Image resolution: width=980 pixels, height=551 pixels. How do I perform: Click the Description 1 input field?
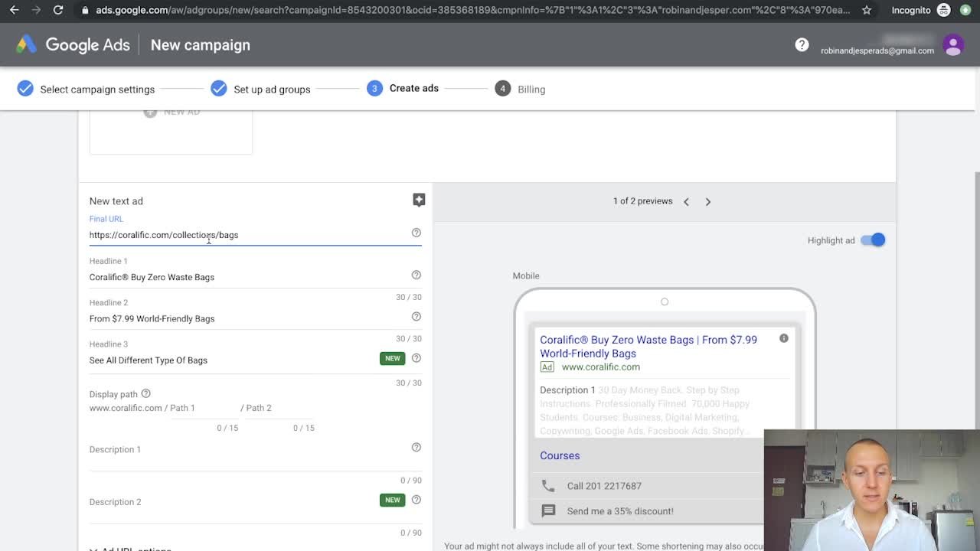click(245, 462)
